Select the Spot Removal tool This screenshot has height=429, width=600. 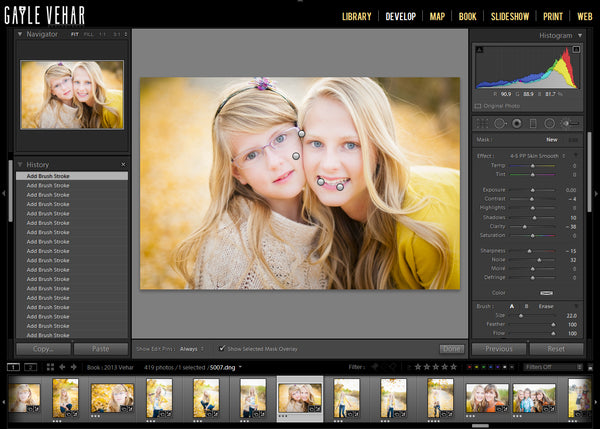click(500, 123)
